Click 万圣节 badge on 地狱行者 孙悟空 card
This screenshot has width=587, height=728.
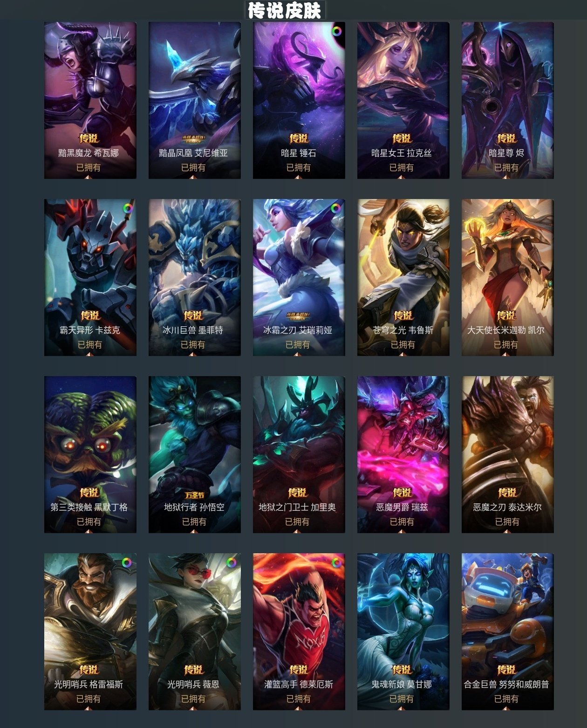pyautogui.click(x=194, y=495)
